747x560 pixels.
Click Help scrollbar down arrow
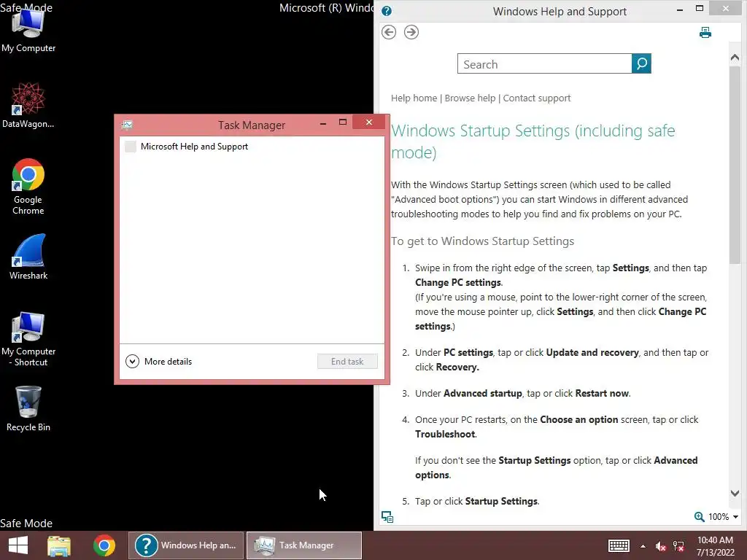[x=735, y=494]
